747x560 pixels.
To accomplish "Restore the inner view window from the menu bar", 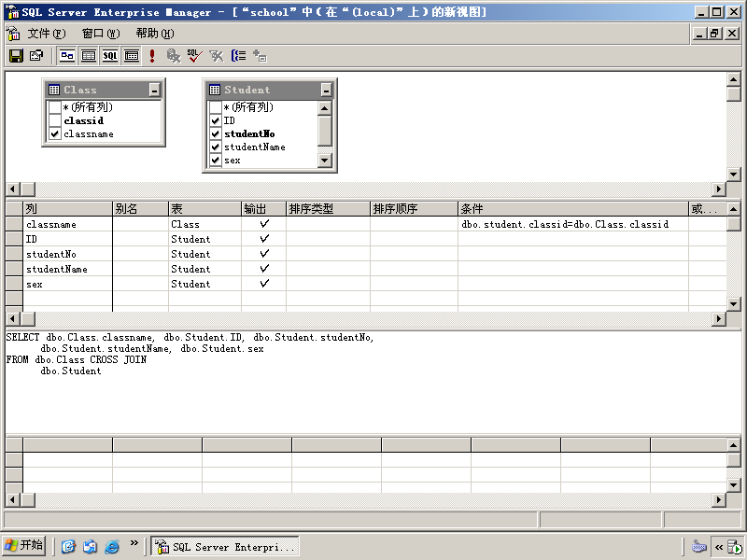I will (714, 34).
